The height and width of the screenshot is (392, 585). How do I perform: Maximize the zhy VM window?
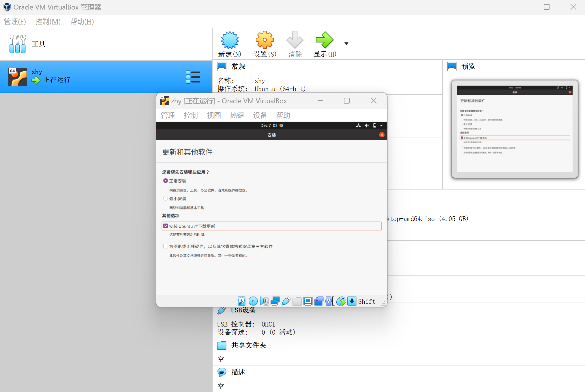(x=347, y=101)
